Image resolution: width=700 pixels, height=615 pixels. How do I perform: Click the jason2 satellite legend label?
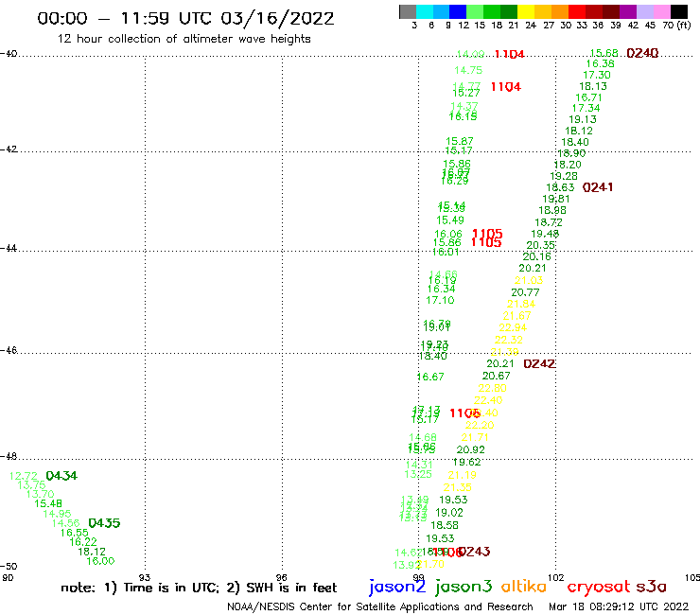(x=397, y=587)
